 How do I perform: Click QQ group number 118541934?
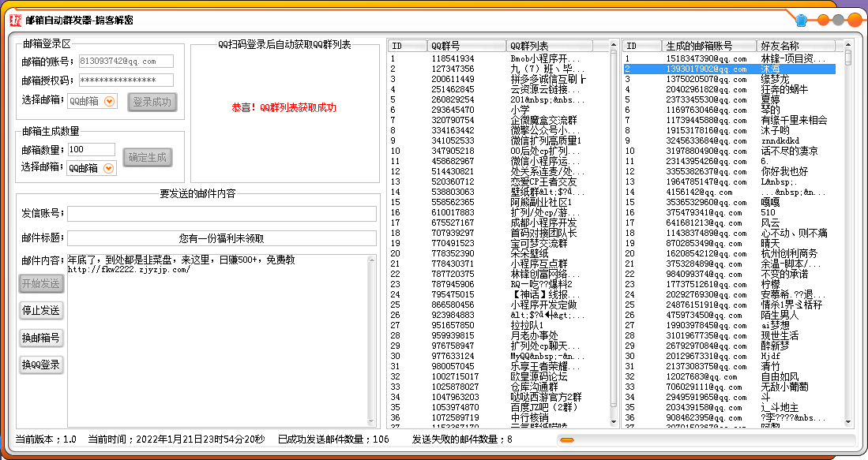pyautogui.click(x=453, y=58)
